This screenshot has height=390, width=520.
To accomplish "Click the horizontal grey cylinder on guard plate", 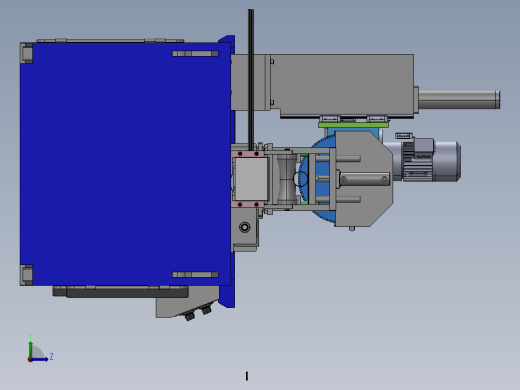I will 364,179.
